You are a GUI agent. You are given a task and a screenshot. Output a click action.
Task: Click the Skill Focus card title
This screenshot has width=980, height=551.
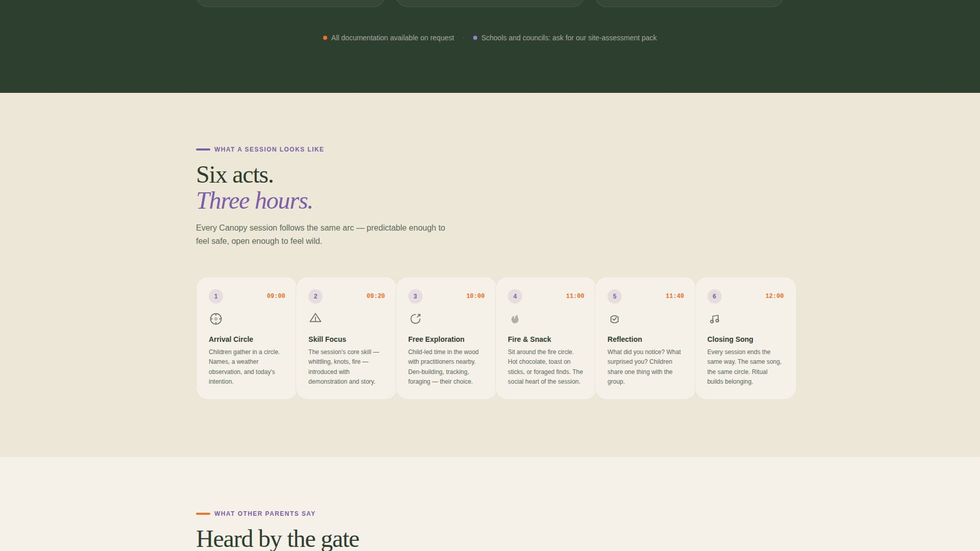click(x=327, y=339)
